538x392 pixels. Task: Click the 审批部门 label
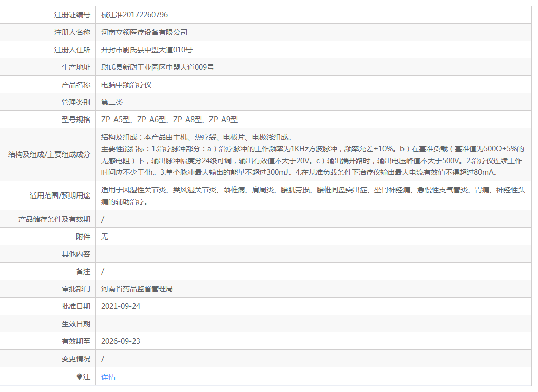point(76,289)
